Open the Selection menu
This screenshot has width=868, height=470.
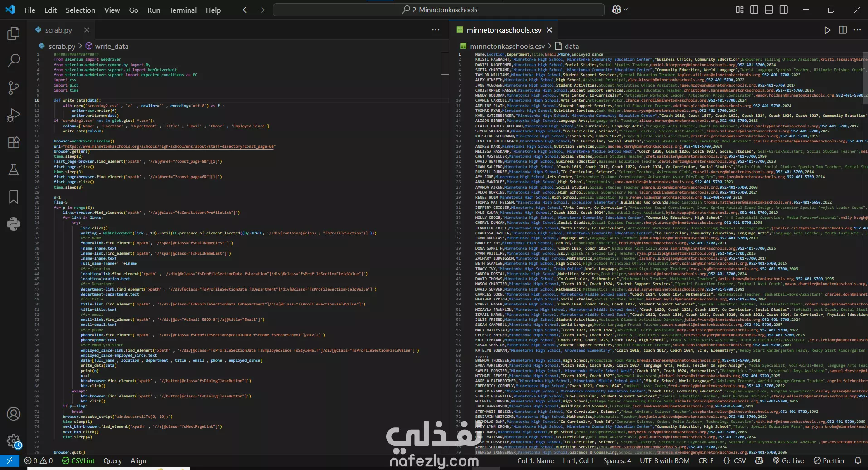pos(80,10)
